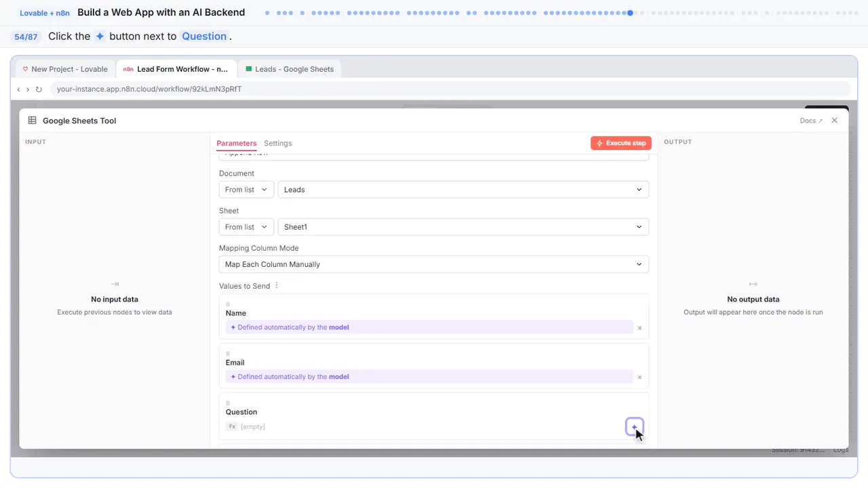Grab the drag handle above Name

tap(228, 304)
